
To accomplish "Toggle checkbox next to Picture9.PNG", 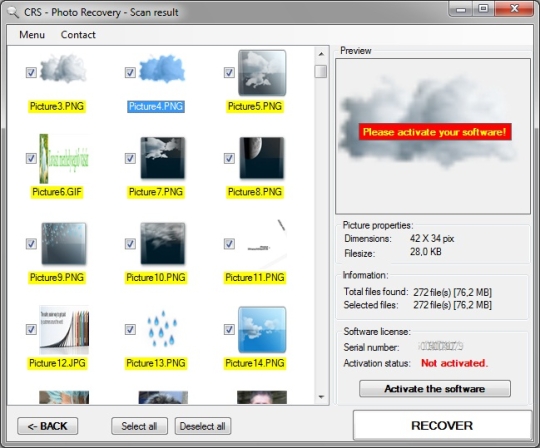I will point(31,243).
